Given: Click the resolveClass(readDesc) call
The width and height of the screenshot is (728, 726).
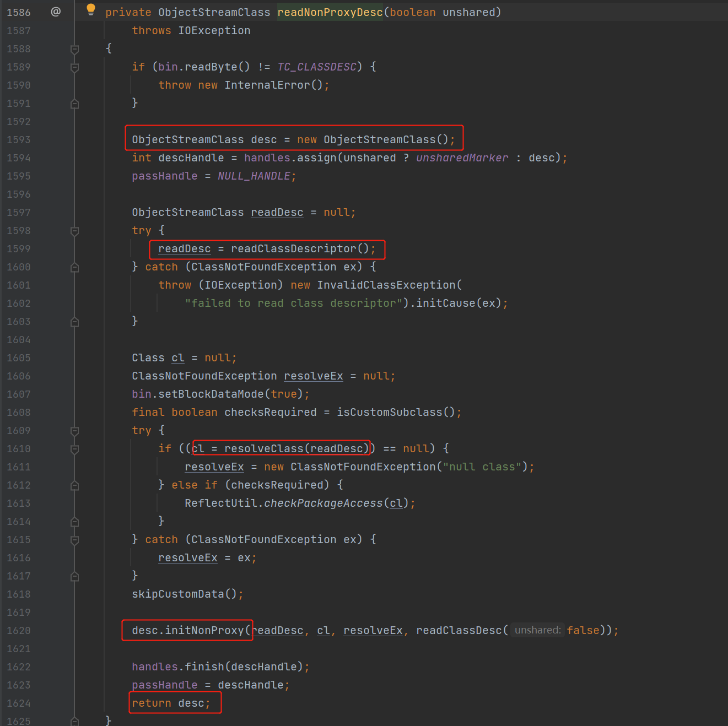Looking at the screenshot, I should [297, 448].
